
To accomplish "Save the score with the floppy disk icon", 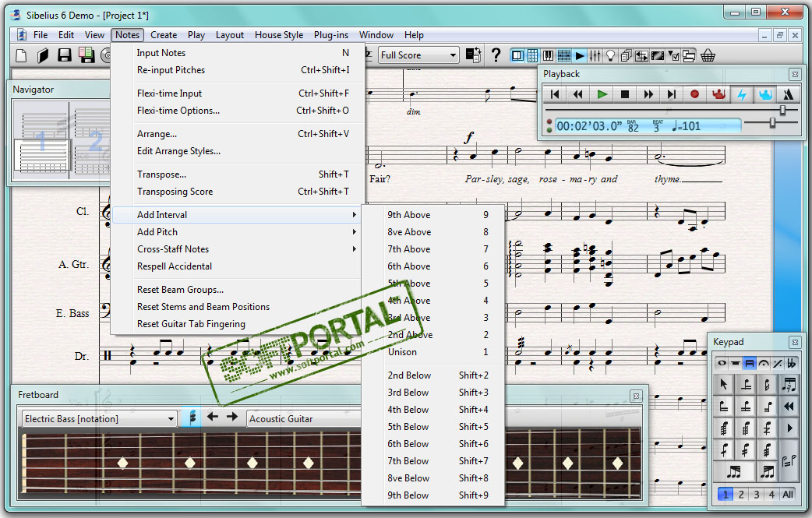I will click(x=64, y=55).
